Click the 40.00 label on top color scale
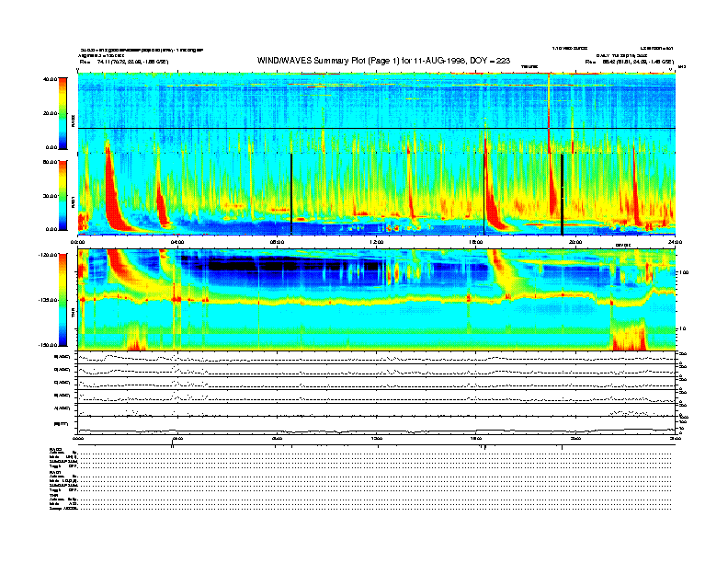The image size is (728, 563). pyautogui.click(x=50, y=79)
